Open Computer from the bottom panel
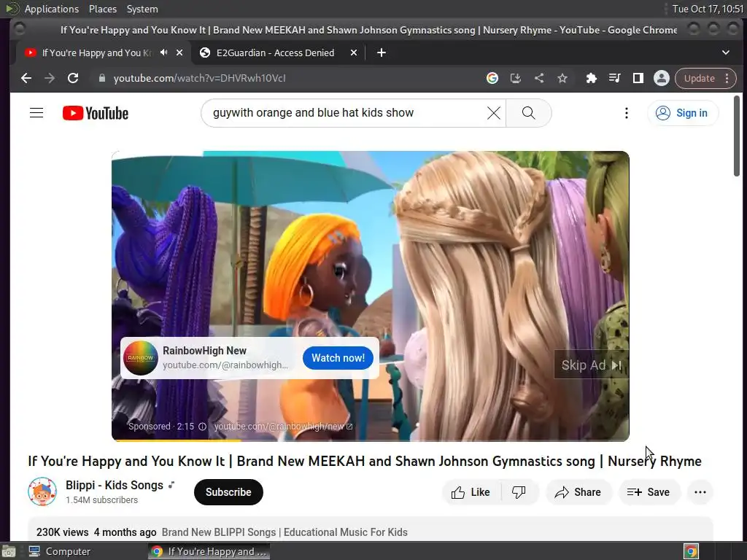The width and height of the screenshot is (747, 560). point(60,551)
